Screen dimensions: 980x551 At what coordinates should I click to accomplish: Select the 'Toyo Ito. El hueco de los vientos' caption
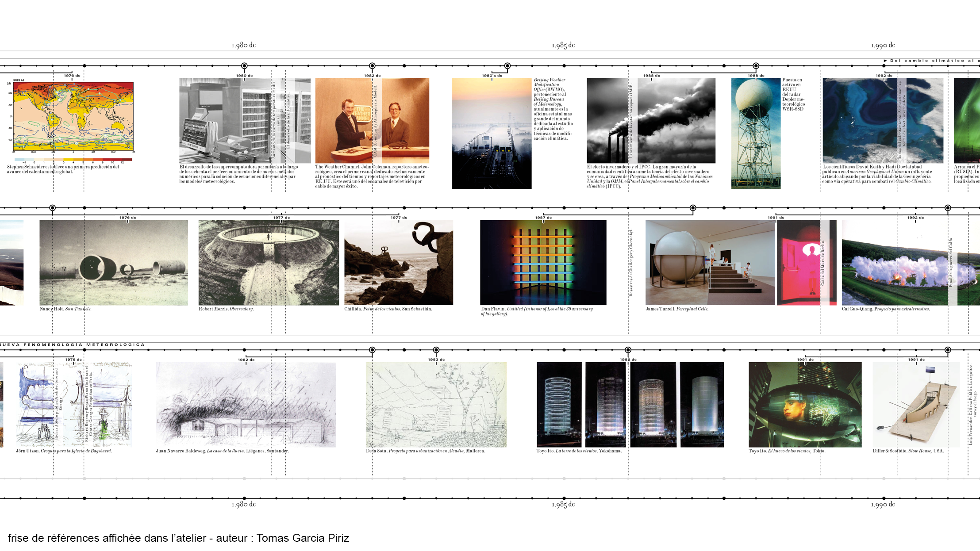[x=787, y=451]
